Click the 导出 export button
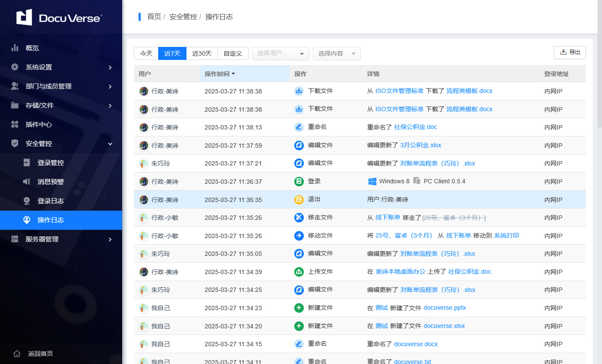Screen dimensions: 602x364 pos(569,52)
